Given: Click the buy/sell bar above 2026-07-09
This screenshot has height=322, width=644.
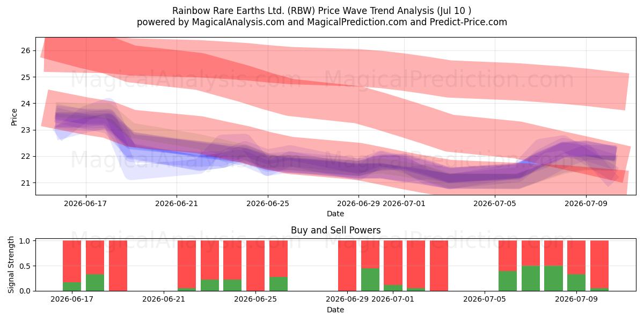Looking at the screenshot, I should tap(576, 266).
